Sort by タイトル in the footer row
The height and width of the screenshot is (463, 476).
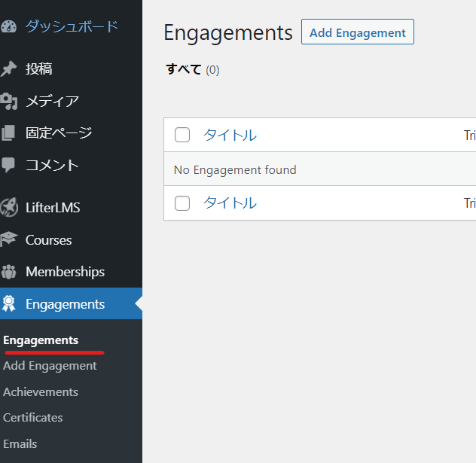230,203
